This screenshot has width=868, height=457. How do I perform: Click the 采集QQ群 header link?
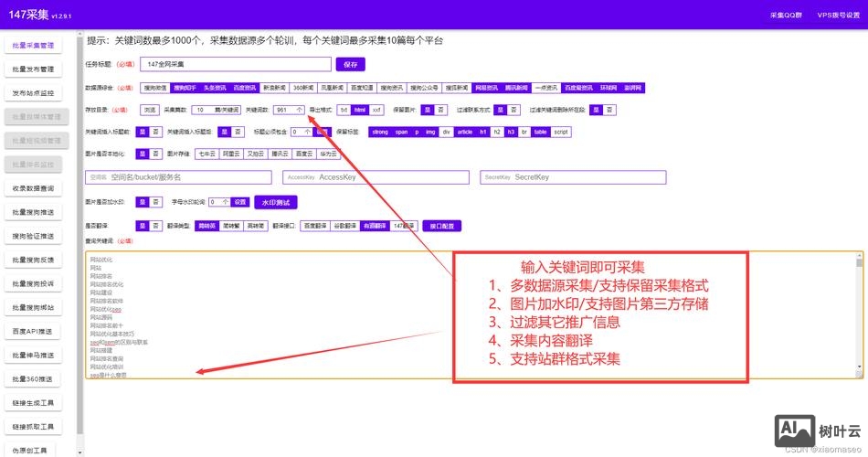point(786,15)
